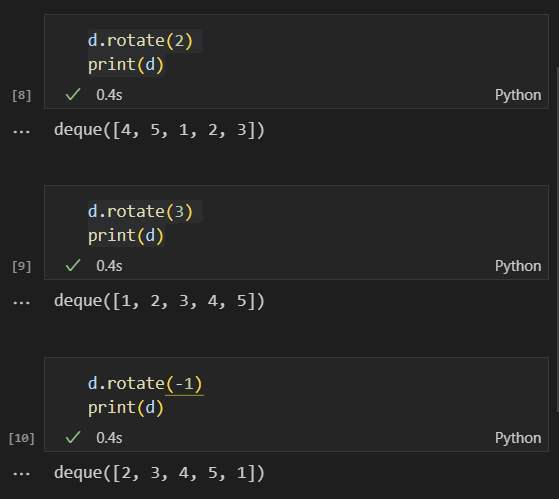Open the output options ellipsis for cell 9
The height and width of the screenshot is (499, 559).
tap(21, 303)
